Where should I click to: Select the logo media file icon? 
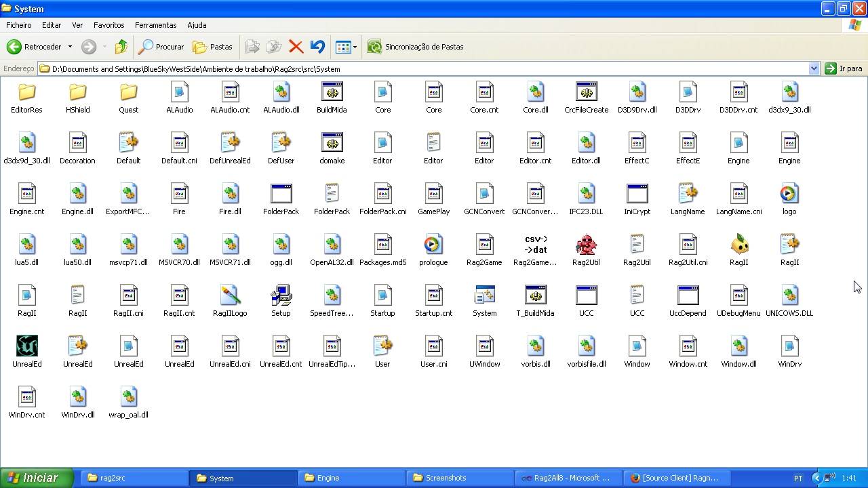tap(789, 199)
